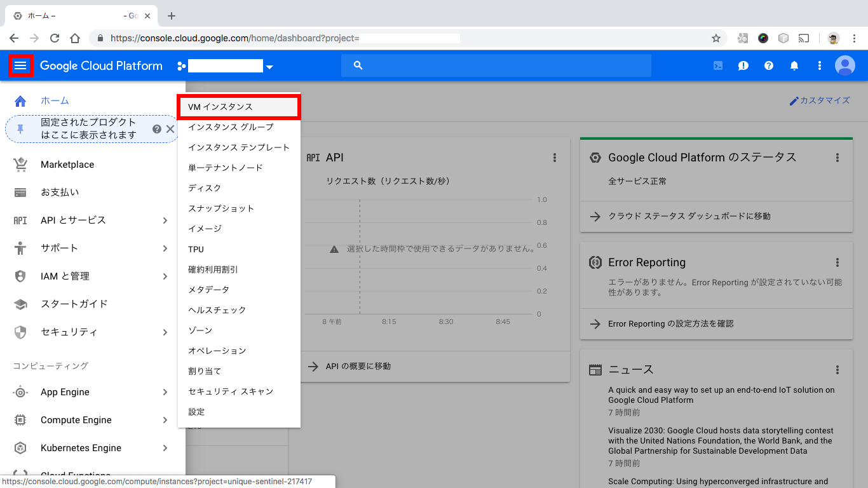
Task: Open the ニュース card options menu
Action: pos(837,369)
